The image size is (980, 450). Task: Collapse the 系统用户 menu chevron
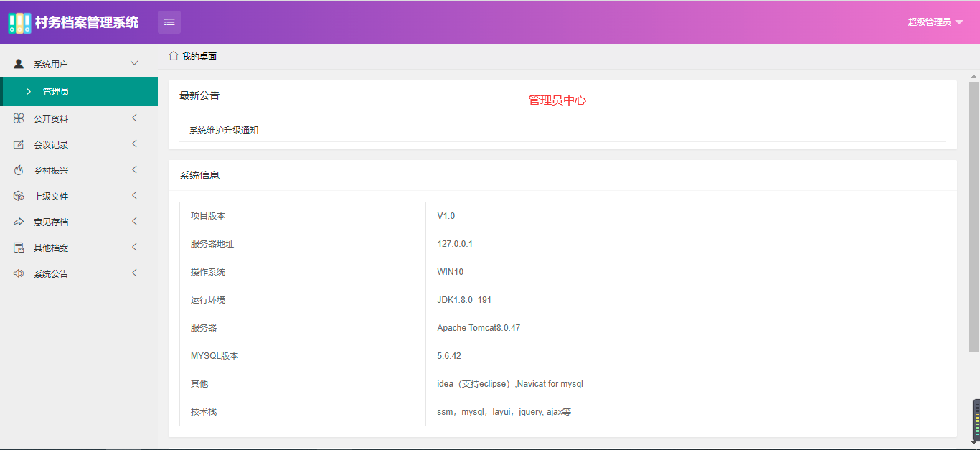[x=134, y=63]
